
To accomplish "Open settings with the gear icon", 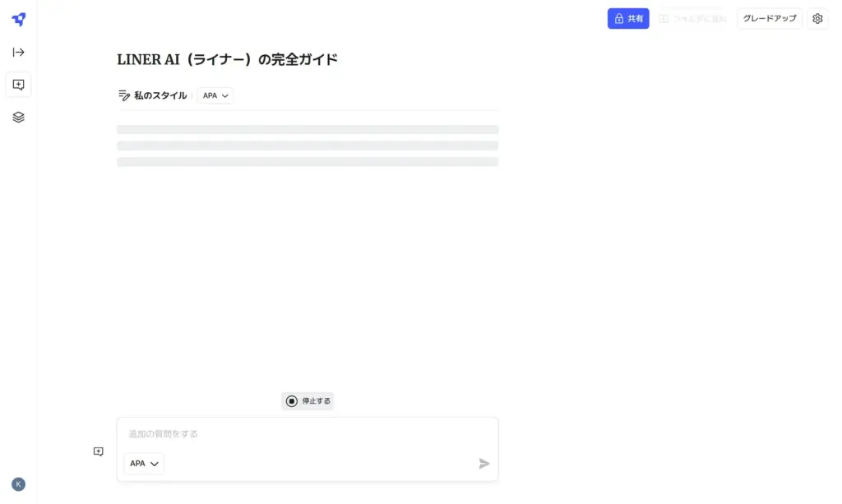I will (x=817, y=19).
